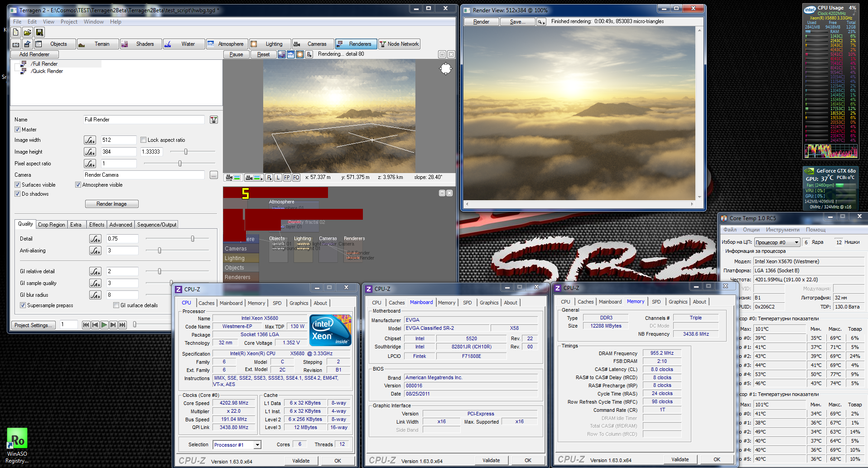This screenshot has width=868, height=468.
Task: Click the 3D preview navigation compass icon
Action: point(446,69)
